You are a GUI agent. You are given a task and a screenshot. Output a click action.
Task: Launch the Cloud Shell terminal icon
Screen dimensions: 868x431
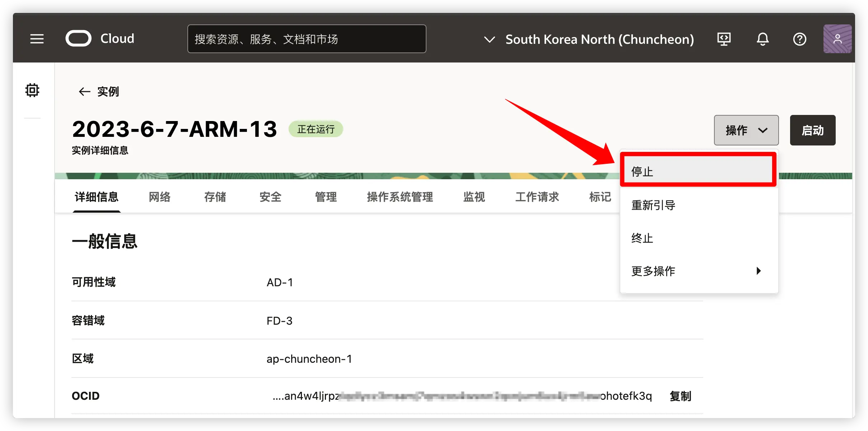pyautogui.click(x=724, y=39)
